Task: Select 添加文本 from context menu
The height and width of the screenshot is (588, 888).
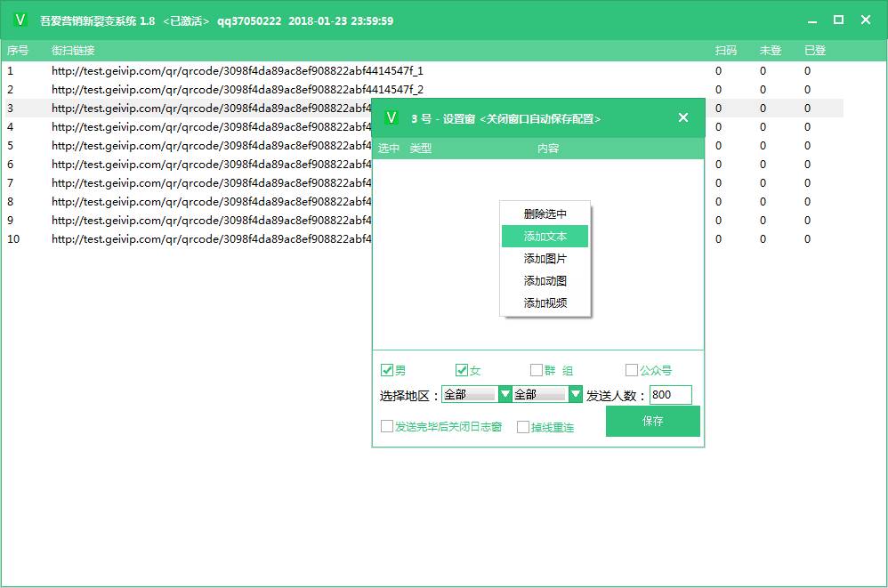Action: pos(545,237)
